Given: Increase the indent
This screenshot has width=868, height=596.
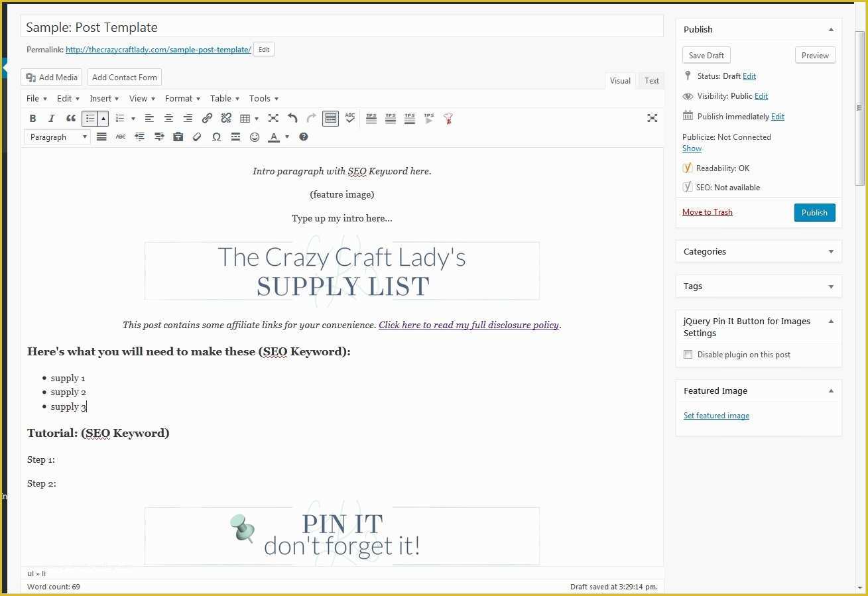Looking at the screenshot, I should tap(159, 137).
